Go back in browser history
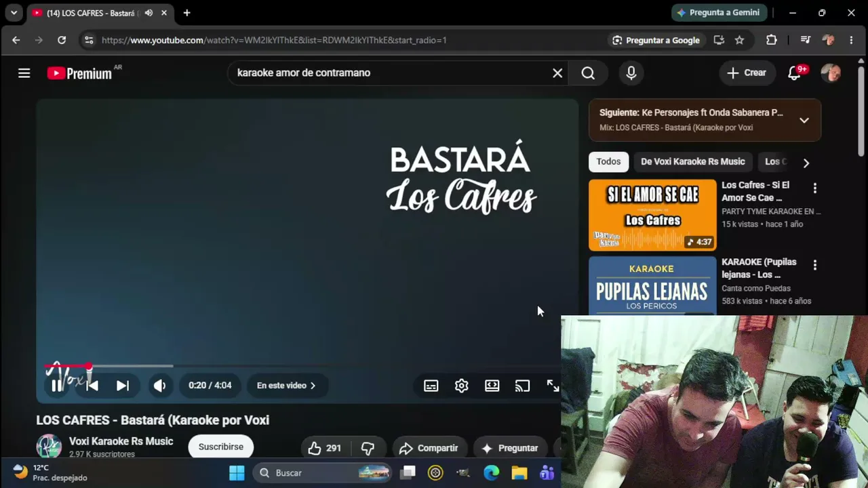 point(16,40)
